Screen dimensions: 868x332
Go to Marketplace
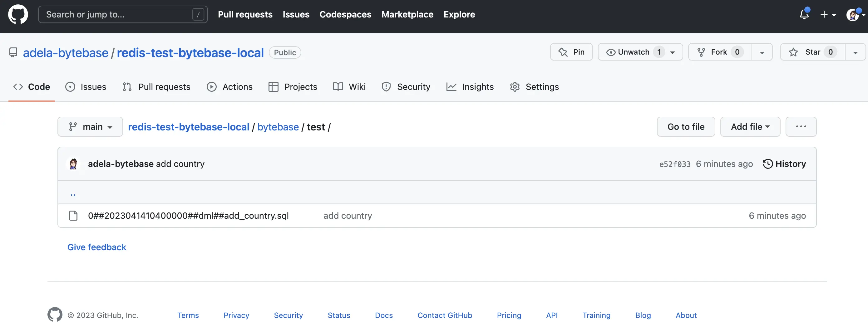407,14
